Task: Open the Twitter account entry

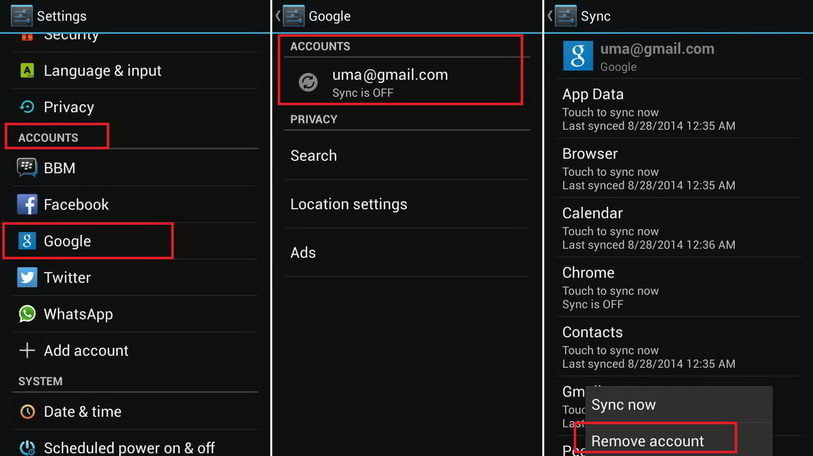Action: point(135,277)
